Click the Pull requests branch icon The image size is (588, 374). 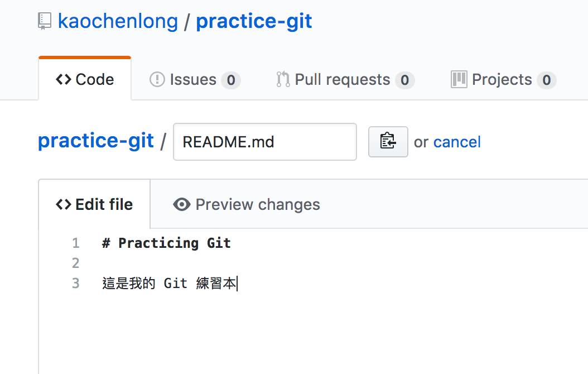pyautogui.click(x=283, y=80)
